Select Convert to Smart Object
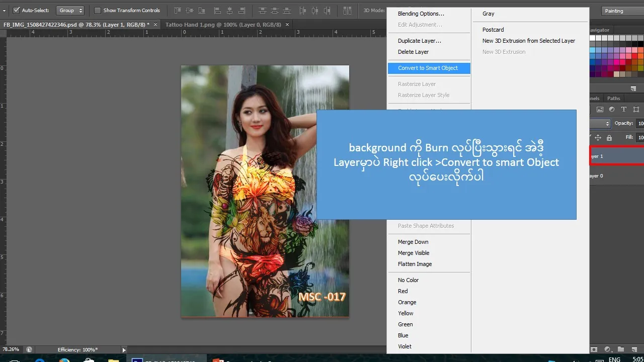This screenshot has width=644, height=362. (429, 68)
